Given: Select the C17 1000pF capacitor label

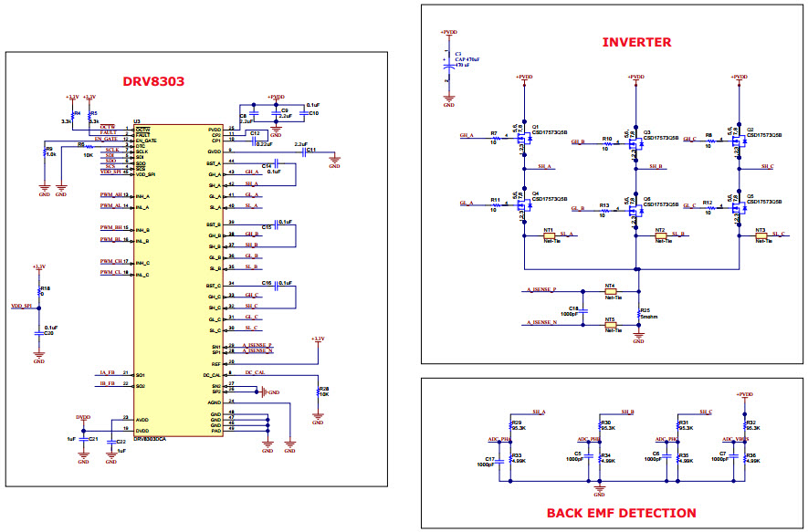Looking at the screenshot, I should coord(486,462).
